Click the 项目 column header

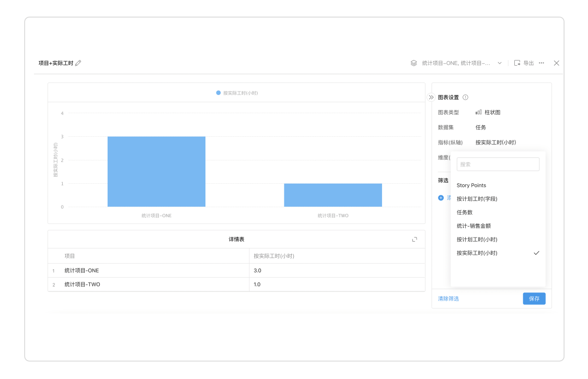[x=70, y=256]
